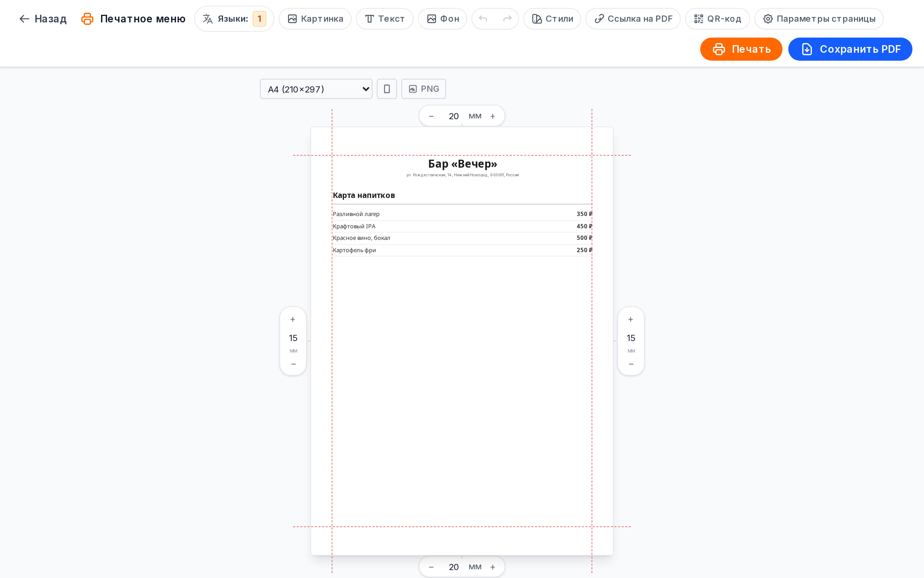Click the Красное вино, бокал row
924x578 pixels.
point(462,238)
